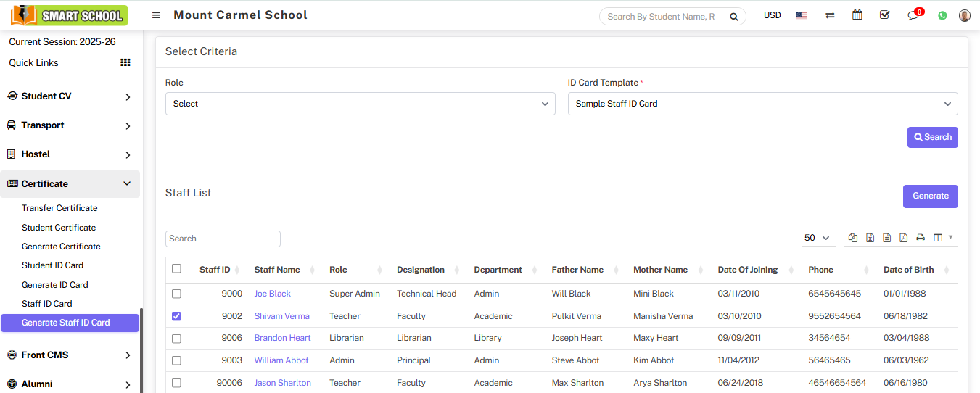Copy the table with the copy icon
Viewport: 980px width, 393px height.
(x=853, y=238)
